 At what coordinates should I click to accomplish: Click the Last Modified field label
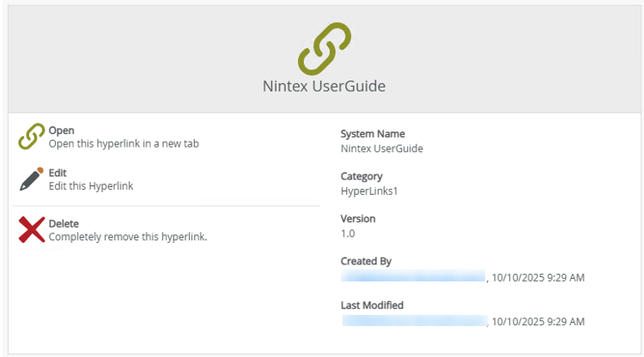[x=372, y=305]
